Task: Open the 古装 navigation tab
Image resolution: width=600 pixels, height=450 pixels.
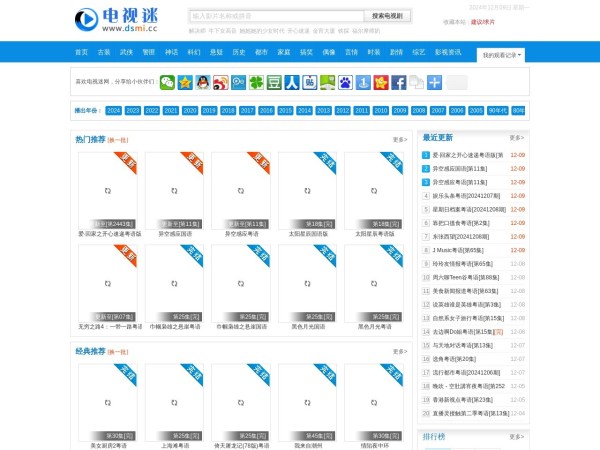Action: coord(104,52)
